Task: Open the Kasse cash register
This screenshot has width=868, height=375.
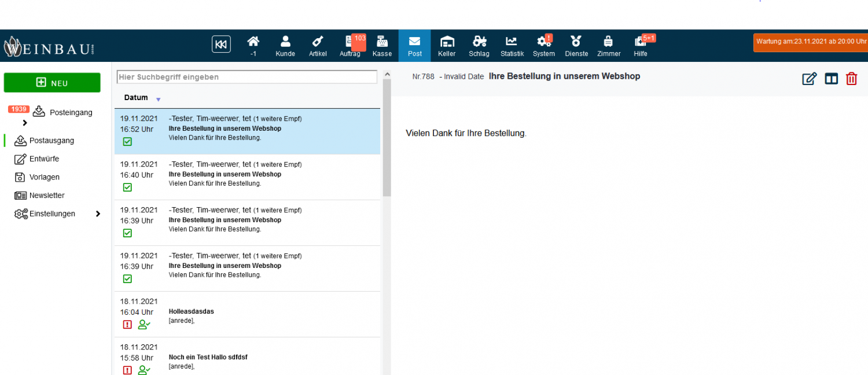Action: pos(382,46)
